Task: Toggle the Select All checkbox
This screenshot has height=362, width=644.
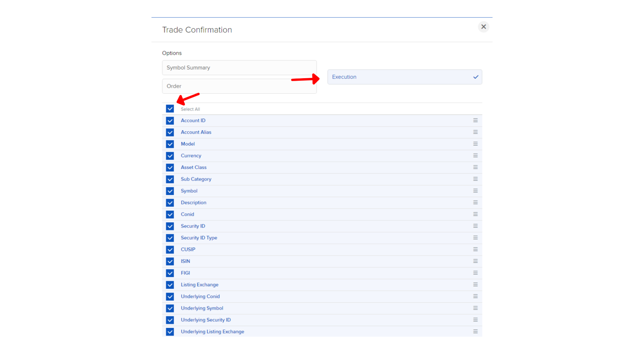Action: 170,109
